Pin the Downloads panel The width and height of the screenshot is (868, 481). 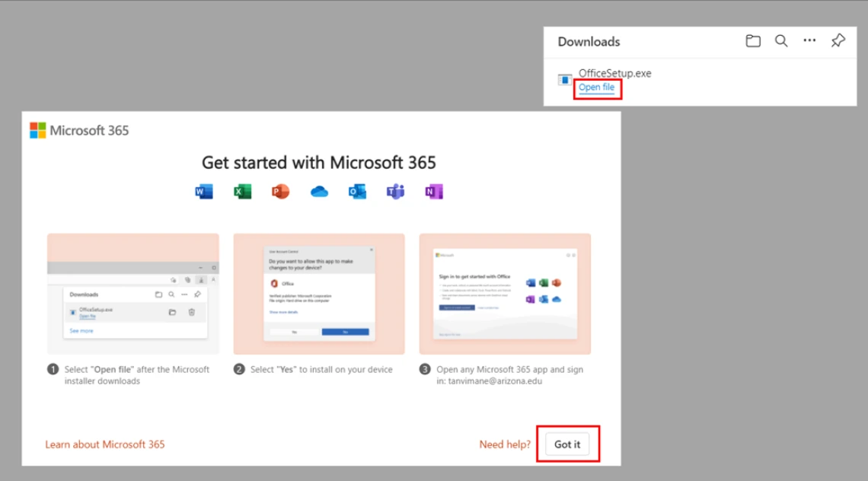tap(838, 40)
